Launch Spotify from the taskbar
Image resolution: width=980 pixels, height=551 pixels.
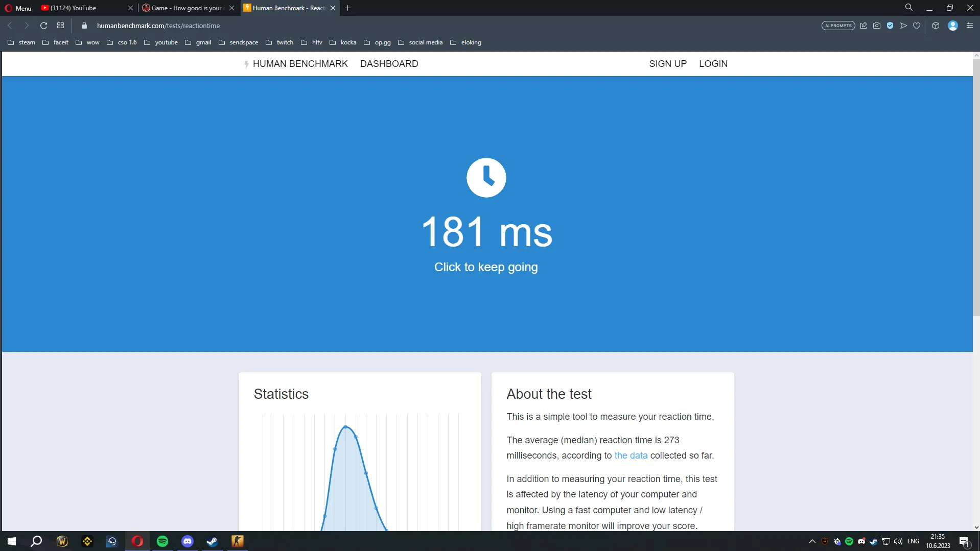tap(162, 541)
